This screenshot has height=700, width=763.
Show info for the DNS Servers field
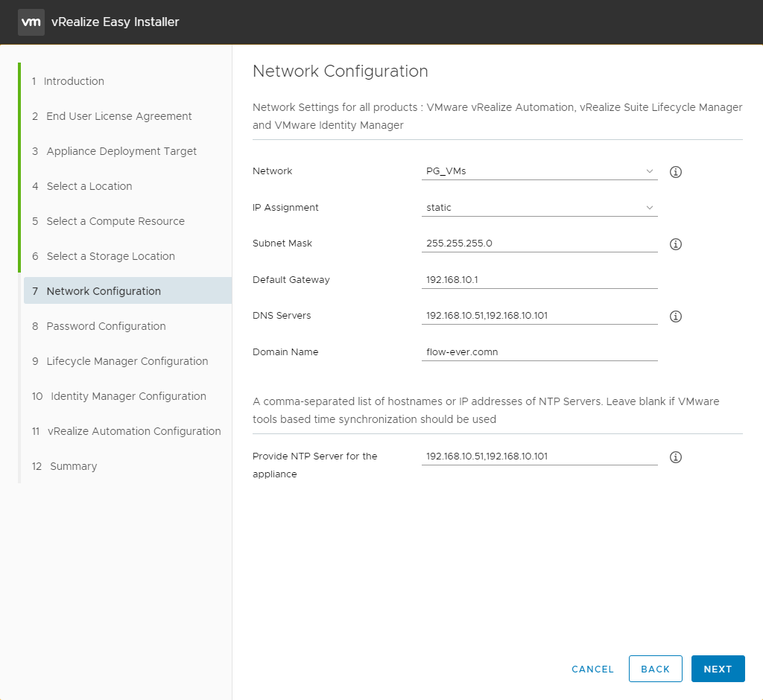click(x=675, y=316)
